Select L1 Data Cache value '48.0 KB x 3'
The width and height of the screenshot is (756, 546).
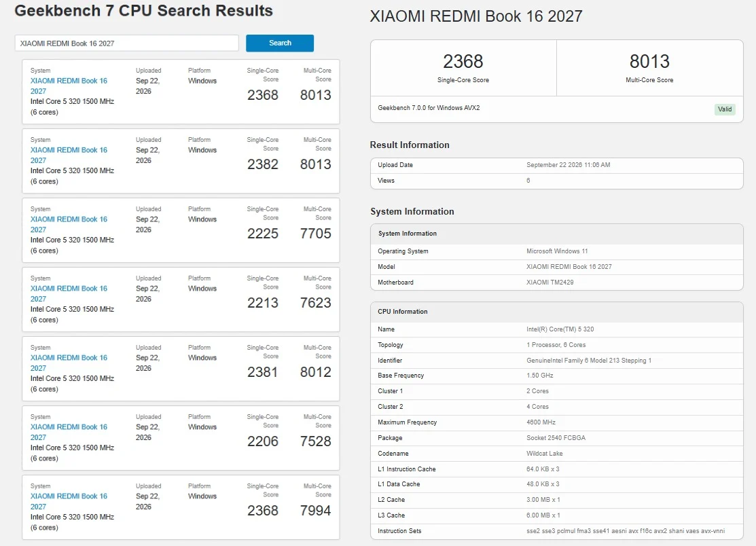543,484
